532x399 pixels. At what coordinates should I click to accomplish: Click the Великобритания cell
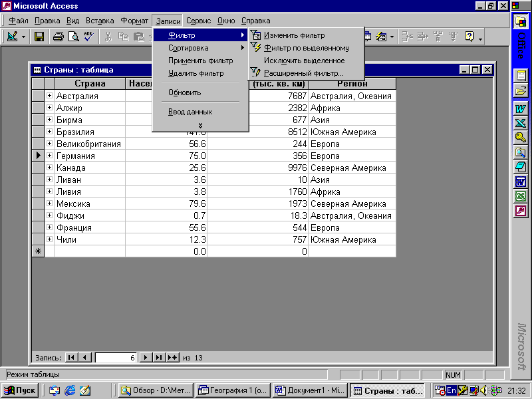tap(89, 144)
